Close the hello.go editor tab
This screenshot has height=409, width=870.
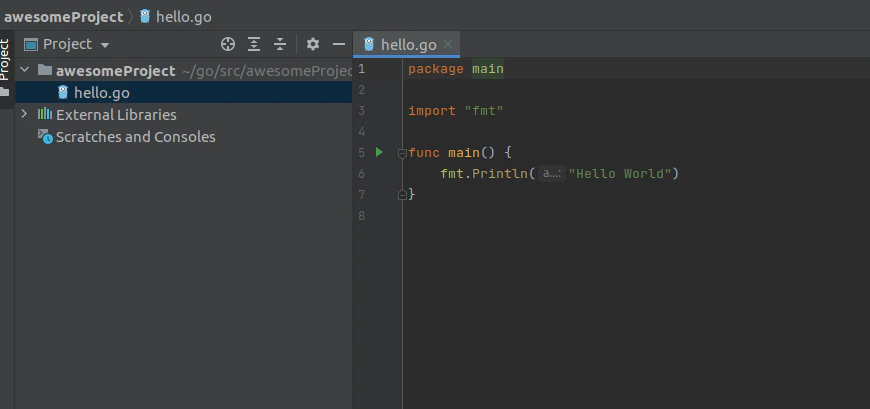pyautogui.click(x=448, y=44)
